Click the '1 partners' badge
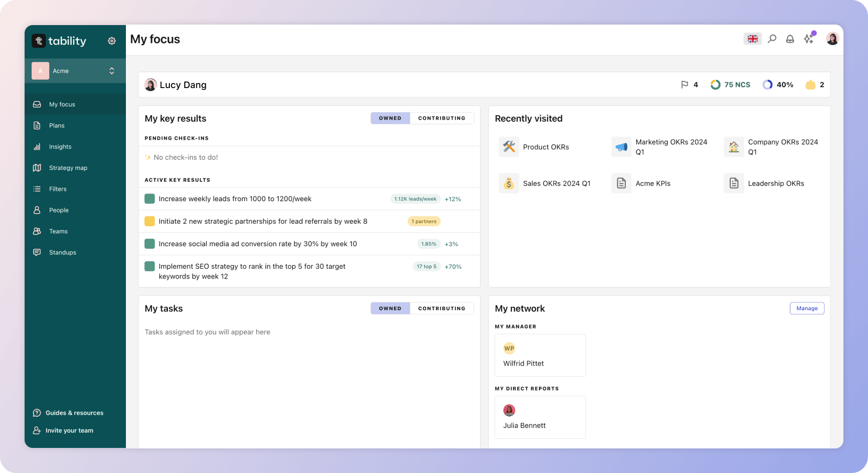868x473 pixels. (x=424, y=222)
